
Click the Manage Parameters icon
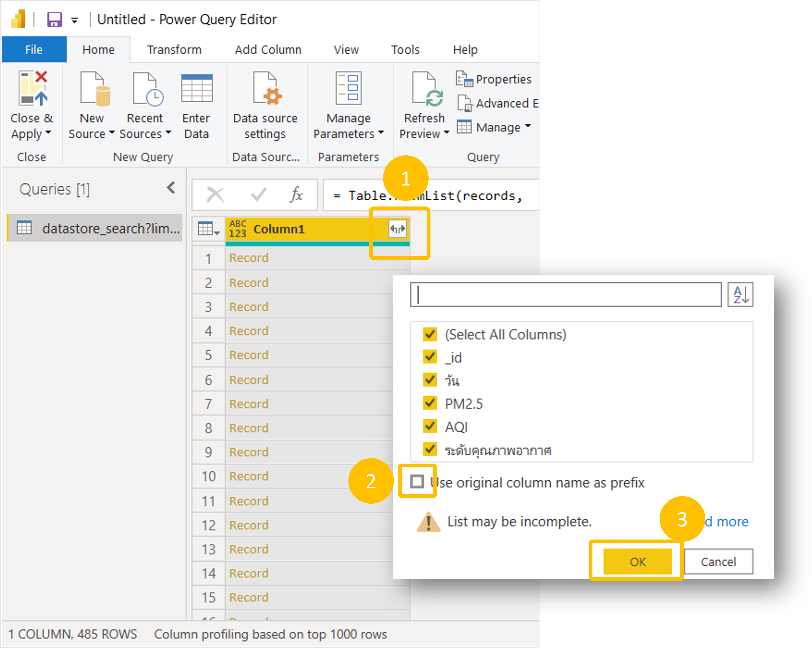point(348,88)
